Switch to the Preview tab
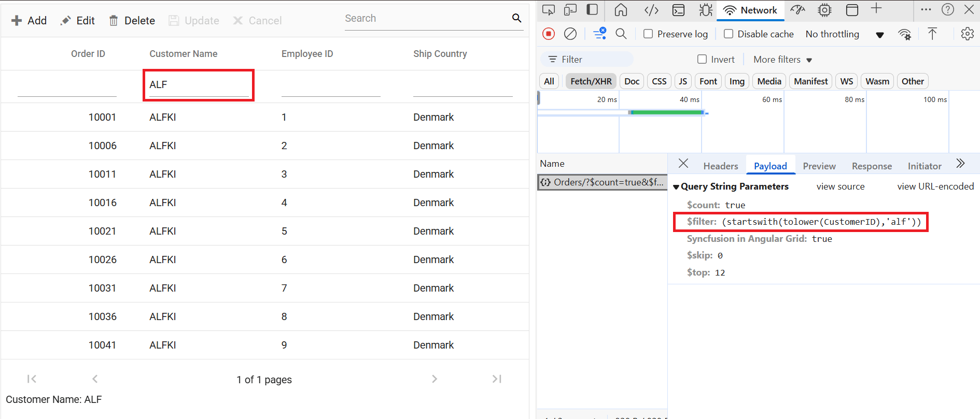Viewport: 980px width, 419px height. (819, 166)
